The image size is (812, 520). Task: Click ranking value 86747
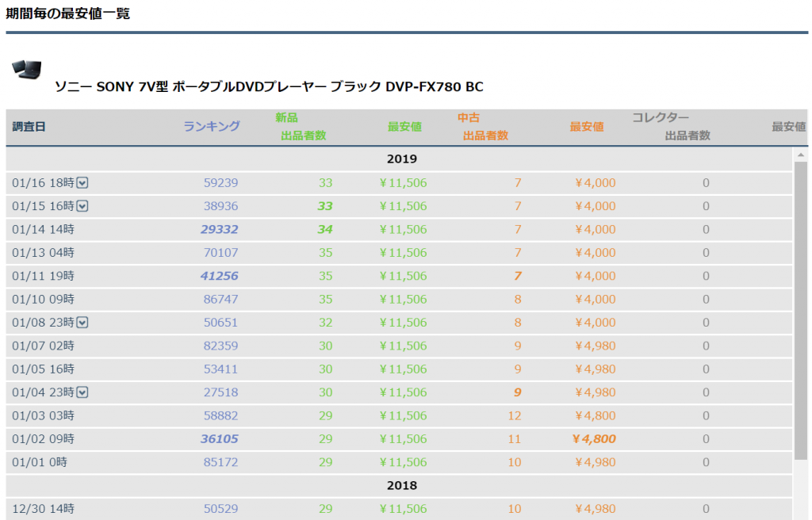[x=220, y=300]
